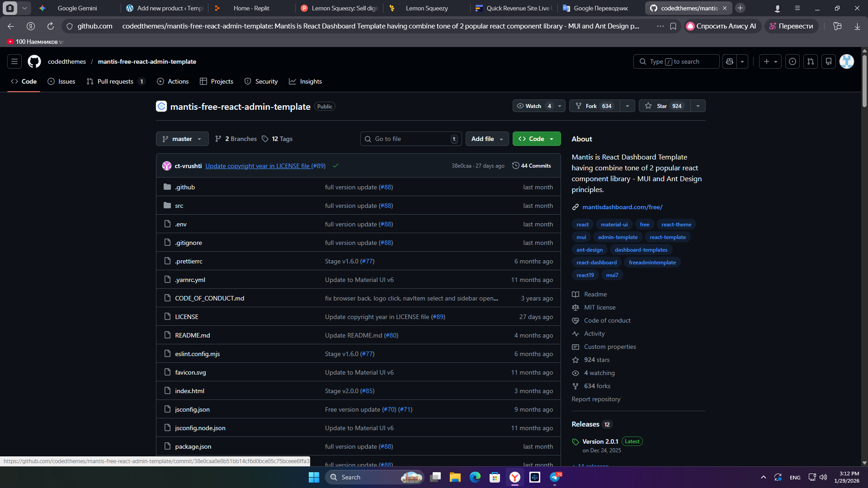
Task: Expand the Add file dropdown
Action: pyautogui.click(x=487, y=139)
